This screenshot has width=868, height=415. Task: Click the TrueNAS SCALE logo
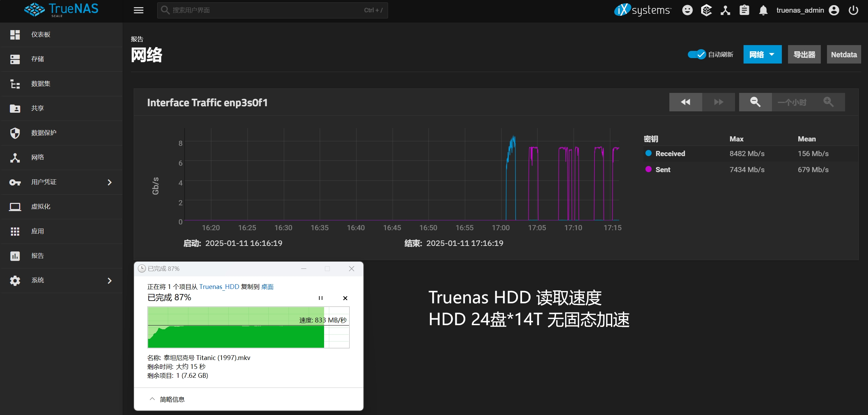point(61,10)
